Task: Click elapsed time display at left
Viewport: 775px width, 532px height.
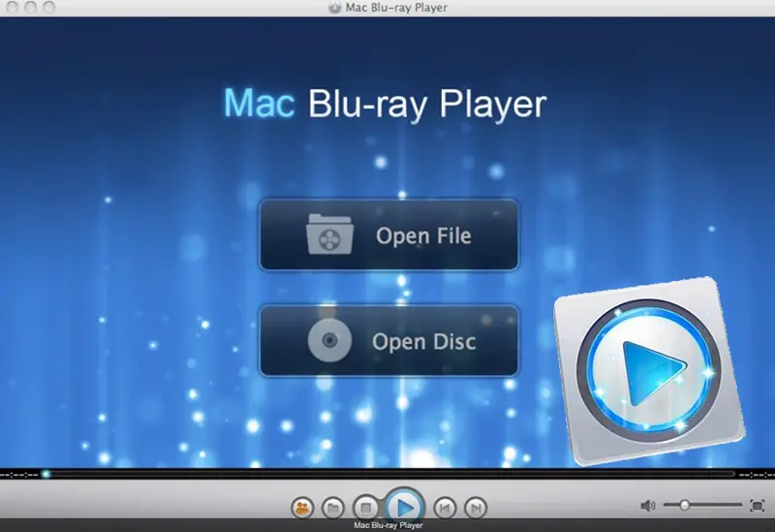Action: click(x=18, y=475)
